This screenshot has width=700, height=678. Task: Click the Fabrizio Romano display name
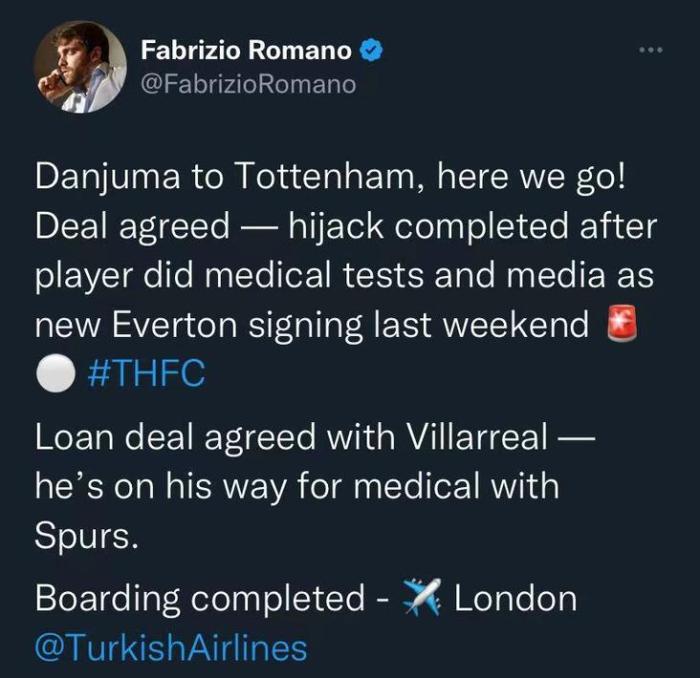(245, 49)
